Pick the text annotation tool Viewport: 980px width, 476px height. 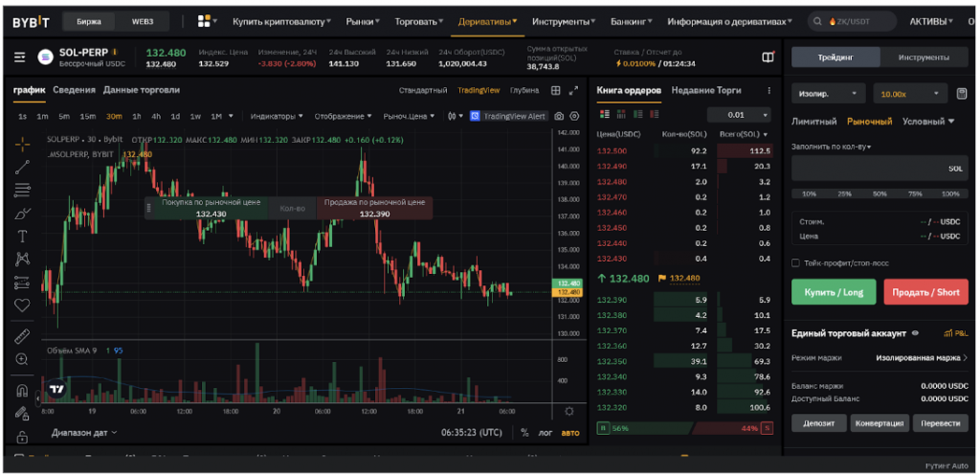point(23,236)
